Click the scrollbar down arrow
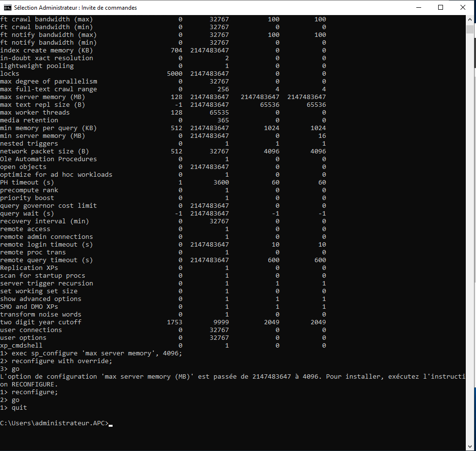 (x=470, y=447)
